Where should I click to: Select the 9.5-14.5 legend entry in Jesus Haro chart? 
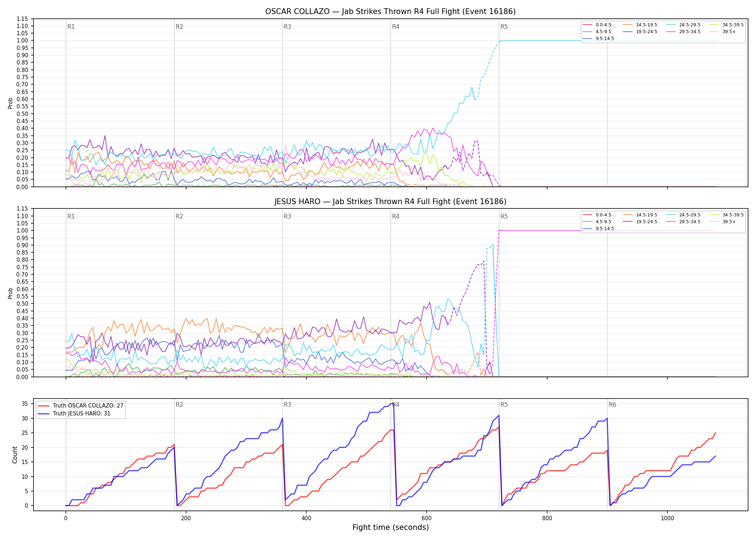click(598, 229)
